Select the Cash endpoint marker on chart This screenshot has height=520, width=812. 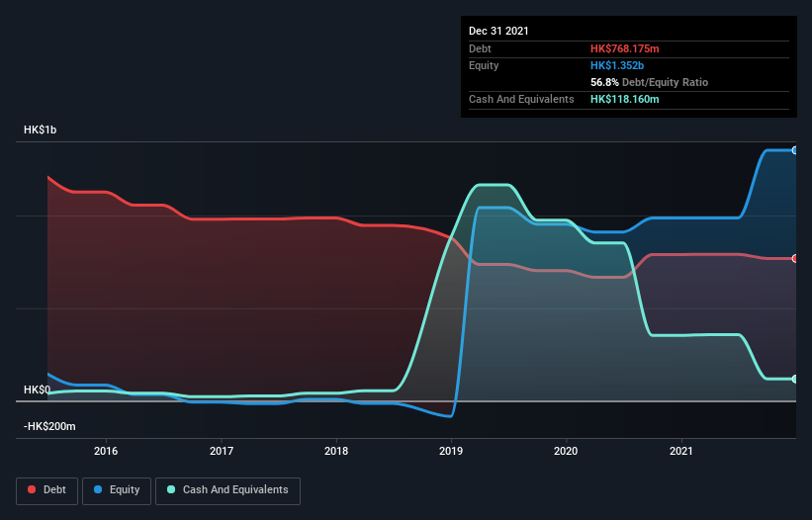tap(794, 380)
